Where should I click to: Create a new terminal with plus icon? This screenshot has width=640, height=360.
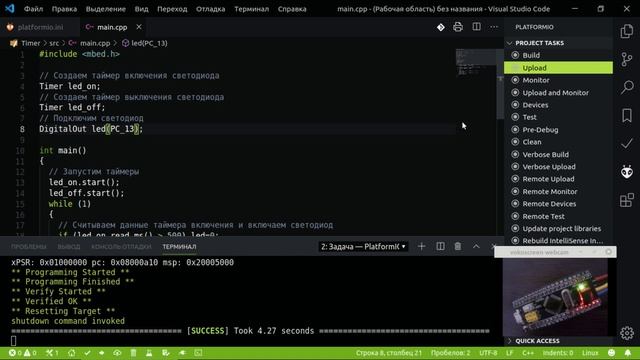(x=421, y=247)
